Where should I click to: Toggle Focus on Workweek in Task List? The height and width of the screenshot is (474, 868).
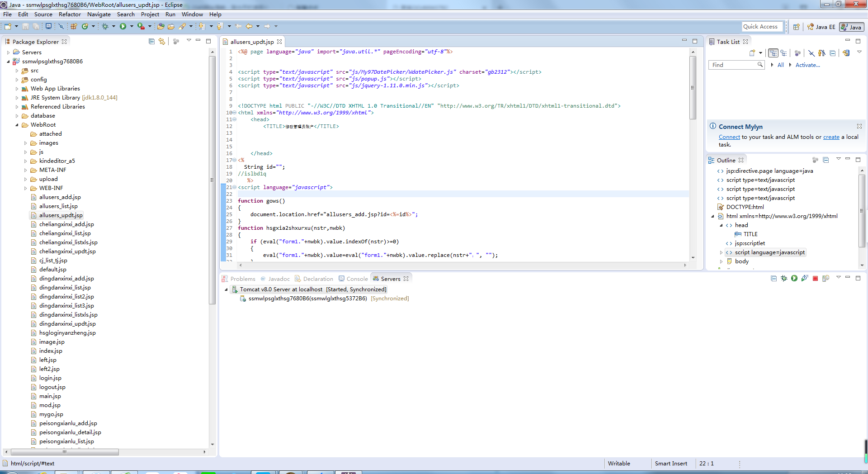click(x=797, y=53)
